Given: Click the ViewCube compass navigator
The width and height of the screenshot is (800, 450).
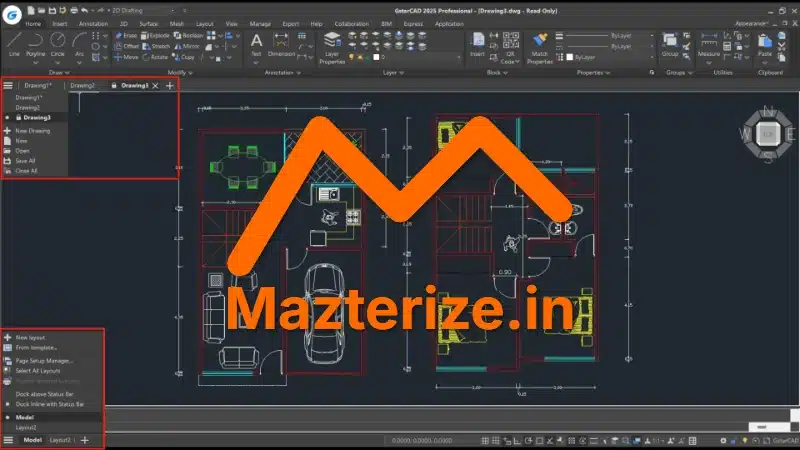Looking at the screenshot, I should (768, 134).
